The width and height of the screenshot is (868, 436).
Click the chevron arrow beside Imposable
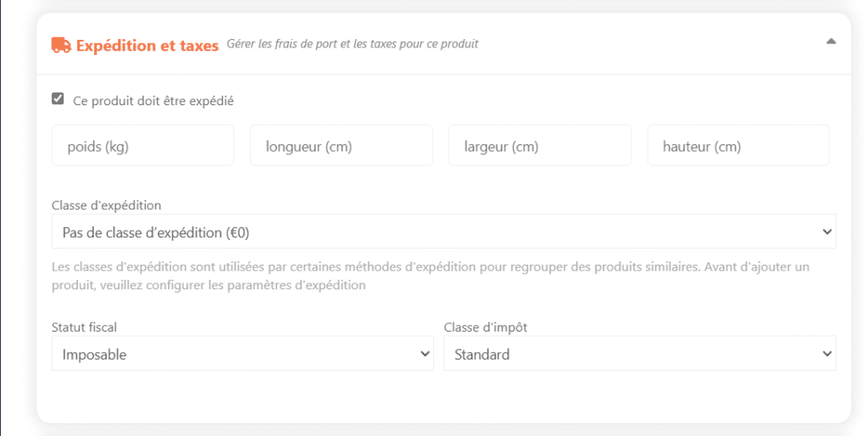tap(426, 354)
